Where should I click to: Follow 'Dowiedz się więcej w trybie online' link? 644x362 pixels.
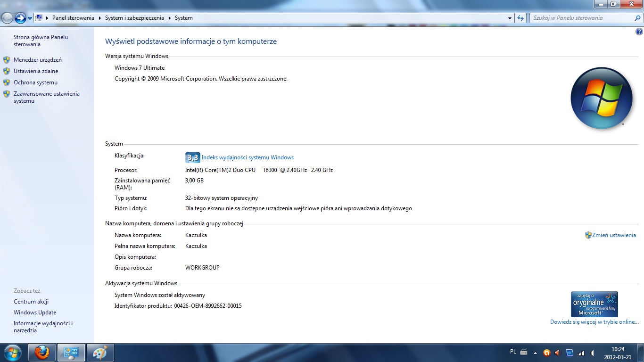tap(594, 322)
